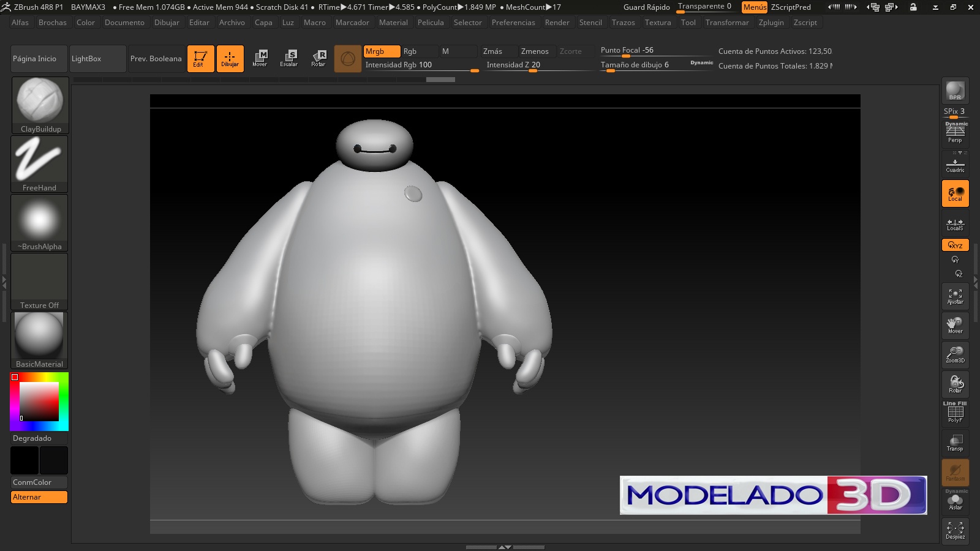This screenshot has width=980, height=551.
Task: Click the lock UI icon
Action: pyautogui.click(x=913, y=7)
